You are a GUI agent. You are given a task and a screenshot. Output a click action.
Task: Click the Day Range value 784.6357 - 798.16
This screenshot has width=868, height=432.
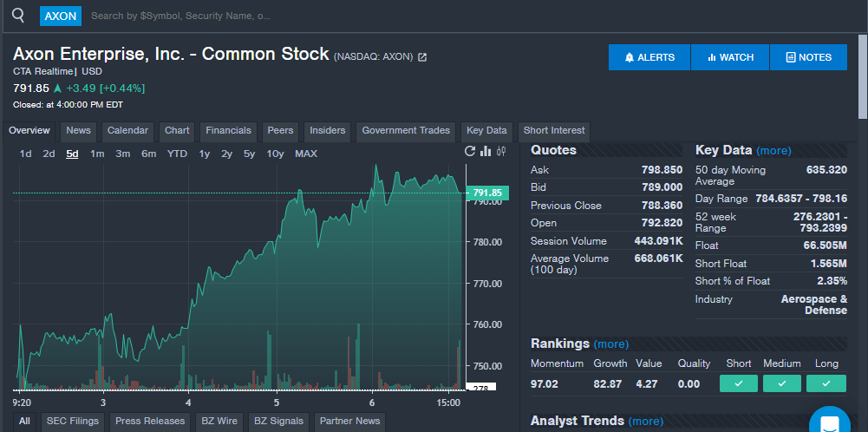click(x=801, y=199)
